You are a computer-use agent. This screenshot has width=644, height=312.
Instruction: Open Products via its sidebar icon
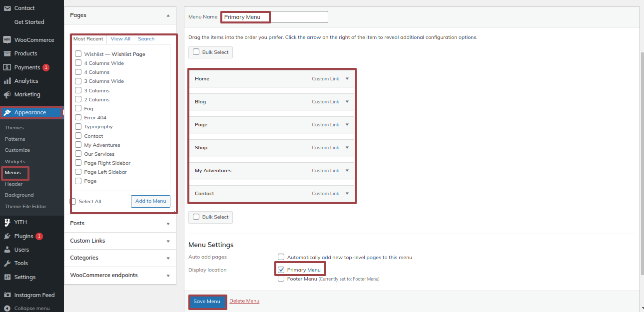[x=7, y=53]
